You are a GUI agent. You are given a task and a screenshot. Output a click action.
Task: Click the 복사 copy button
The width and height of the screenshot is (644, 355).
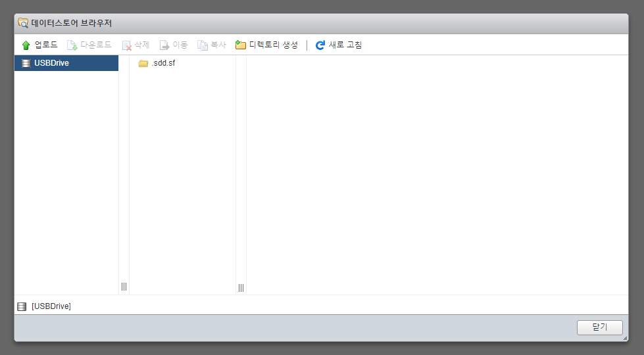[212, 45]
